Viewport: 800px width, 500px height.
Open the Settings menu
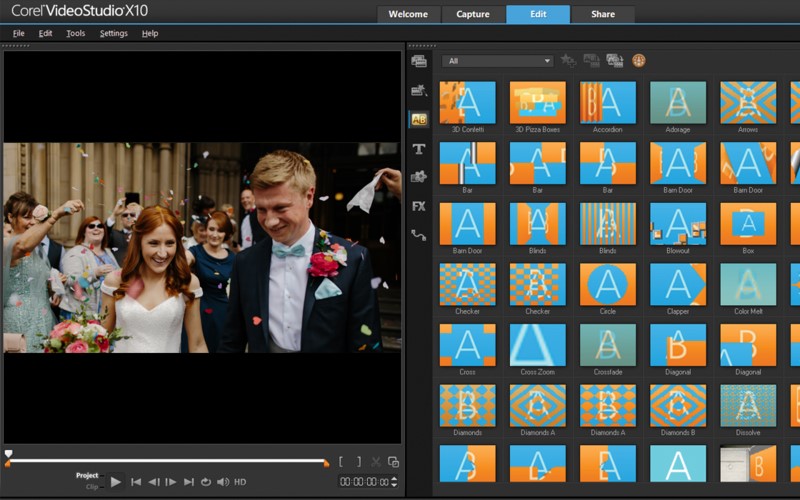pos(114,33)
